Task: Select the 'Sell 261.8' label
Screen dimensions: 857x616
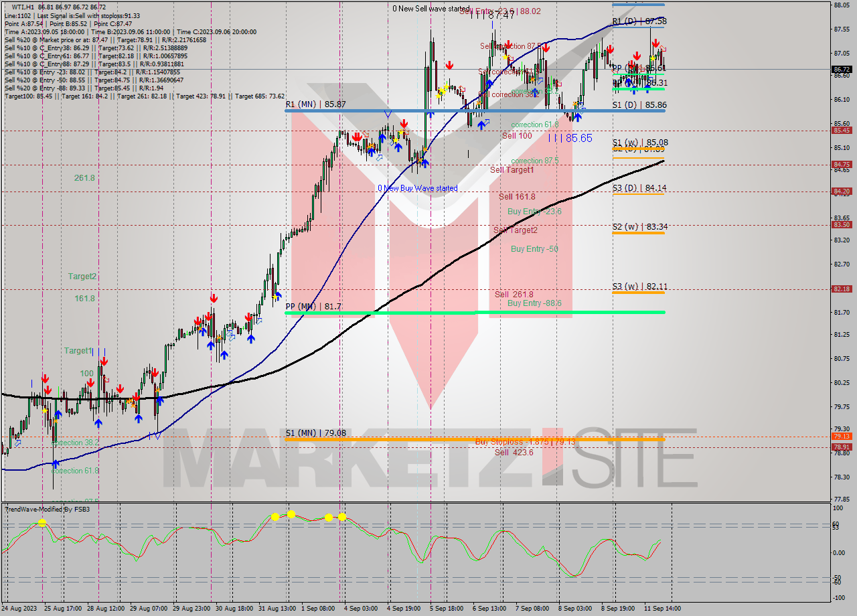Action: 514,295
